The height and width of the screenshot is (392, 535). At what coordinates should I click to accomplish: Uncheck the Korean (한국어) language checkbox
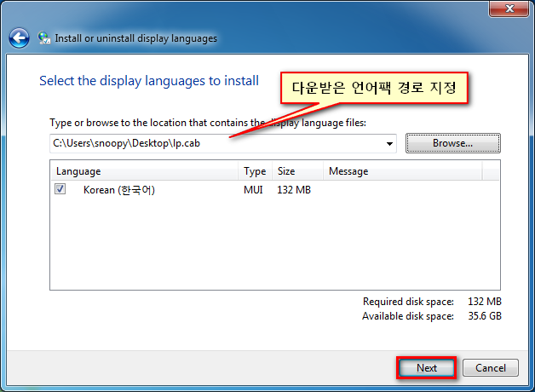click(x=60, y=188)
